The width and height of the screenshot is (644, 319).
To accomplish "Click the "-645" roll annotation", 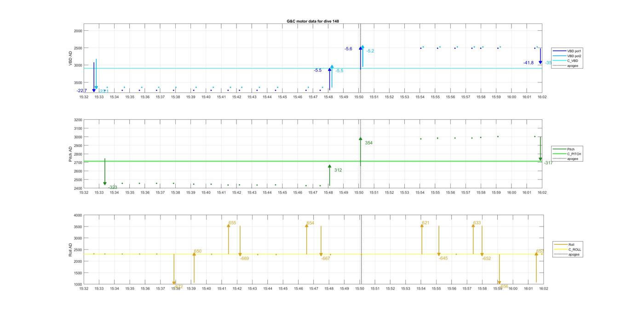I will [443, 259].
